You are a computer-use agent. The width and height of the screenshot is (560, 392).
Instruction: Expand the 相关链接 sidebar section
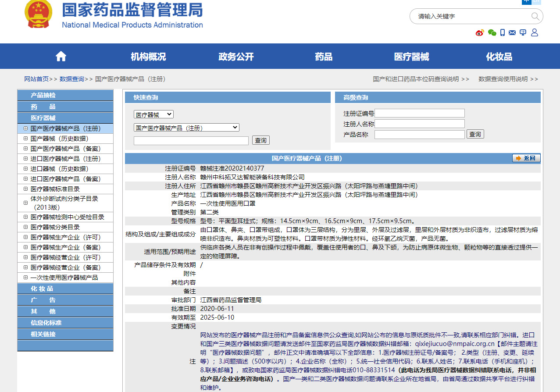(65, 334)
